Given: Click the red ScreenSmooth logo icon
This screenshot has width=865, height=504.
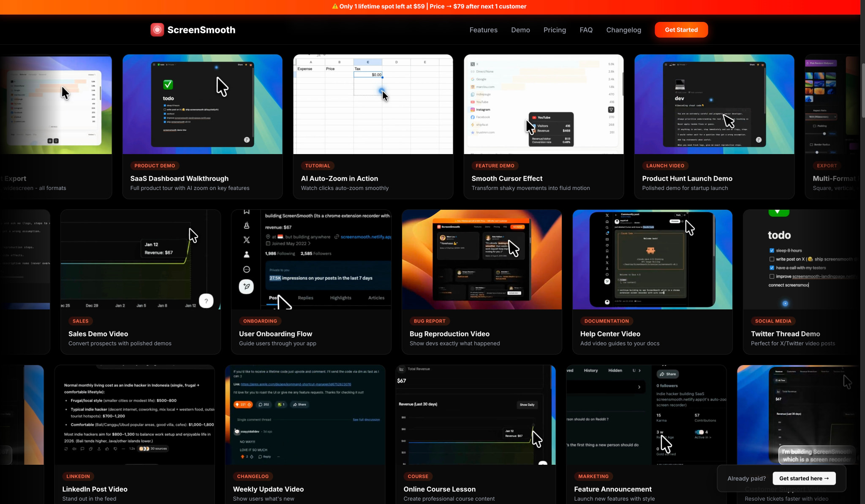Looking at the screenshot, I should pos(157,30).
